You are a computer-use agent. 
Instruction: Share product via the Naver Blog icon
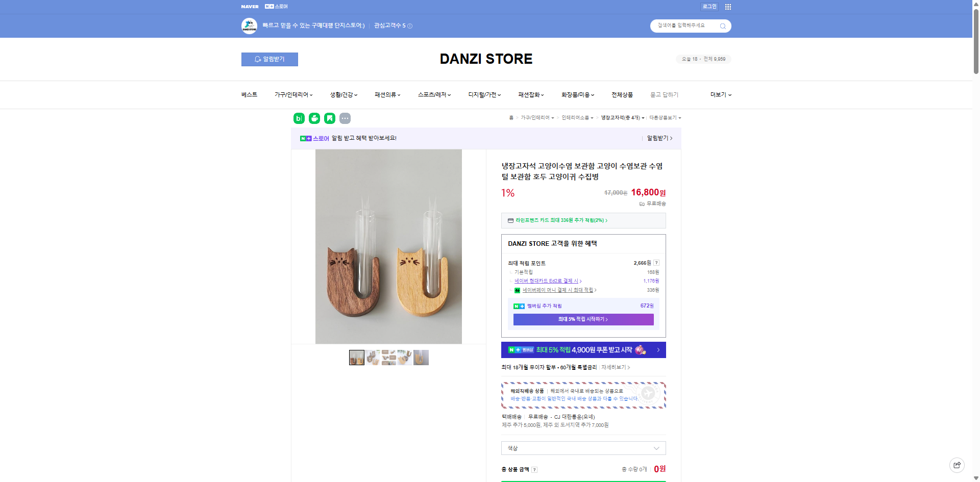pyautogui.click(x=298, y=118)
